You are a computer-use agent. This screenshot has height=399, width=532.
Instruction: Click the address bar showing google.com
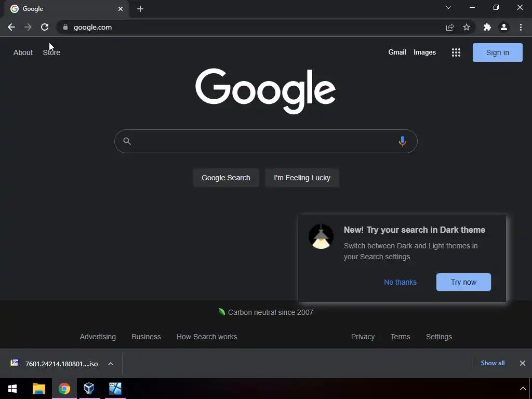click(x=251, y=27)
